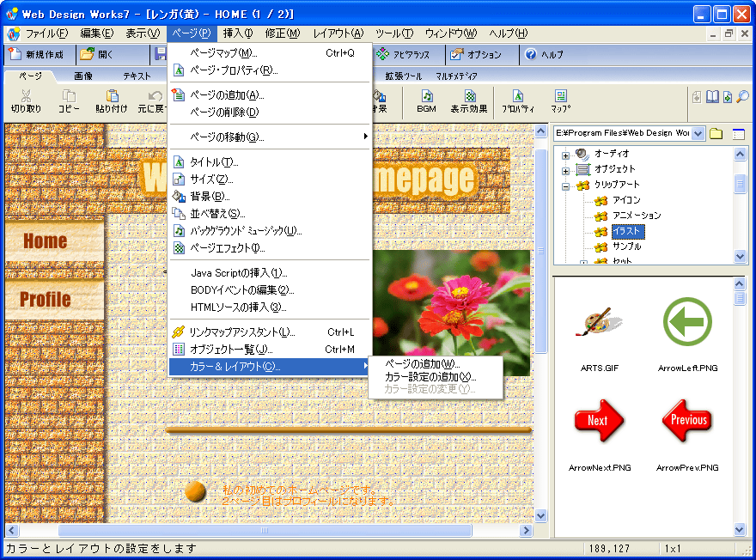Click the Profile button on the page canvas
756x560 pixels.
pos(54,299)
